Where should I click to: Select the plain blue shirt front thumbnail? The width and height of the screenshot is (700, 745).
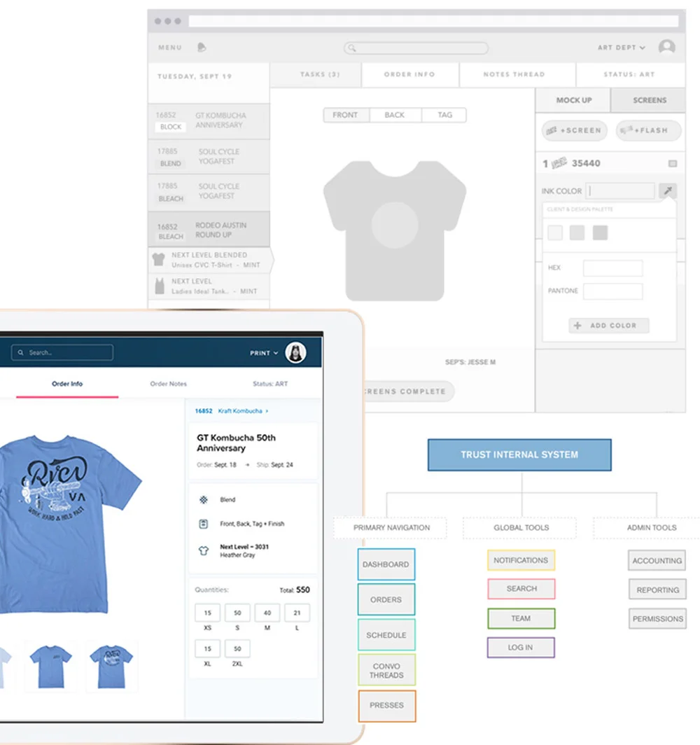(51, 666)
